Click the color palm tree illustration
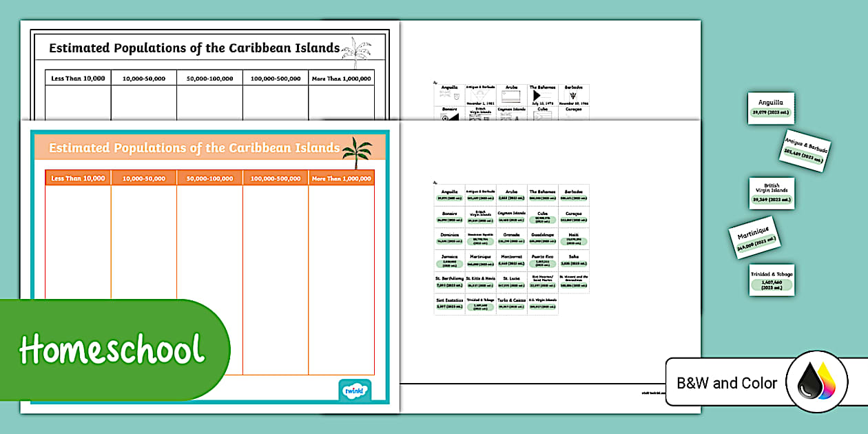This screenshot has height=434, width=868. (x=357, y=152)
